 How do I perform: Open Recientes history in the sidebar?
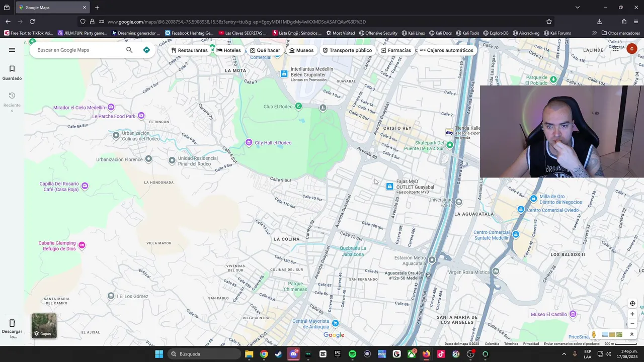coord(12,102)
